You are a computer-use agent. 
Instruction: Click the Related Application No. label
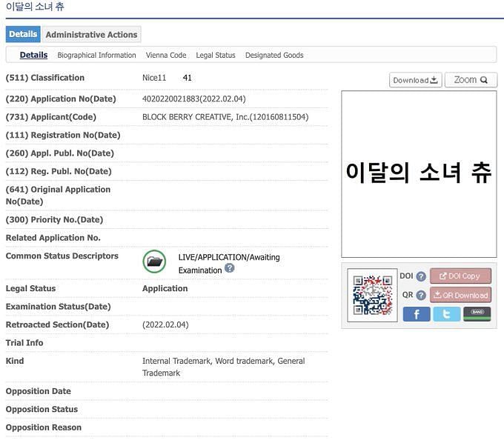click(53, 238)
